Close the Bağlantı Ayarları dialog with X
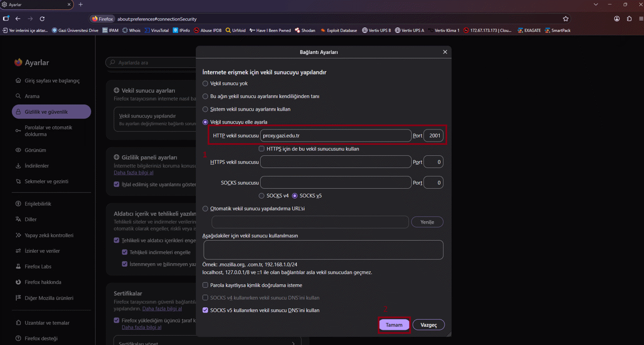644x345 pixels. 445,52
